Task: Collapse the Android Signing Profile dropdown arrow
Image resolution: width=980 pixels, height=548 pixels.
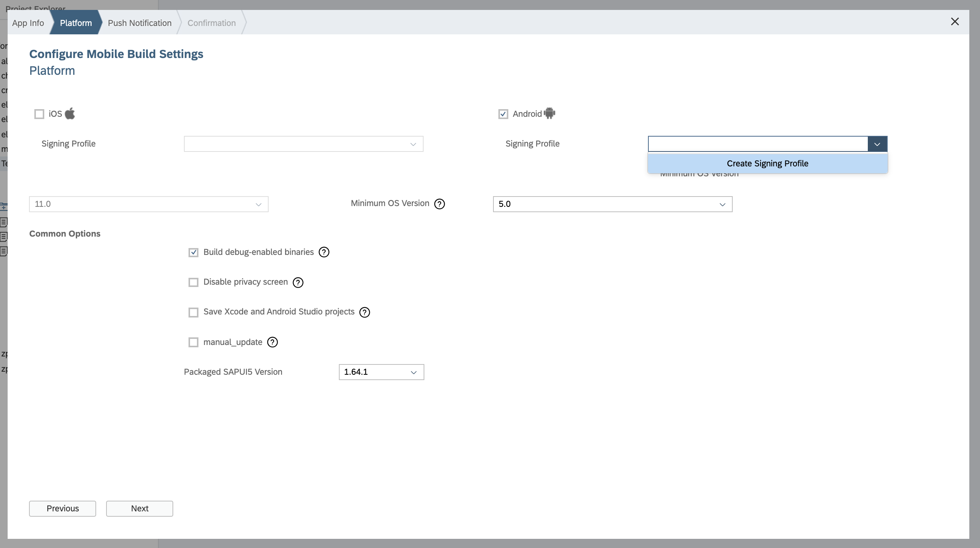Action: tap(877, 144)
